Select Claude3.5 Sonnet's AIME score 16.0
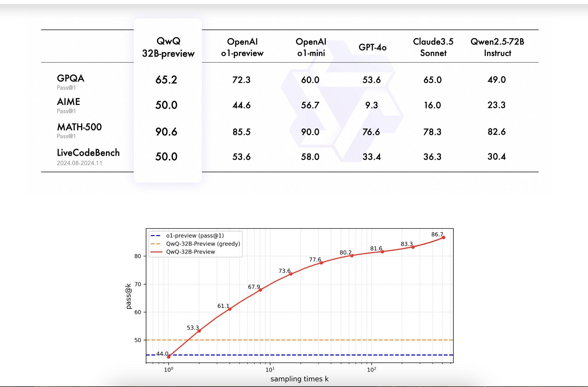 click(432, 105)
